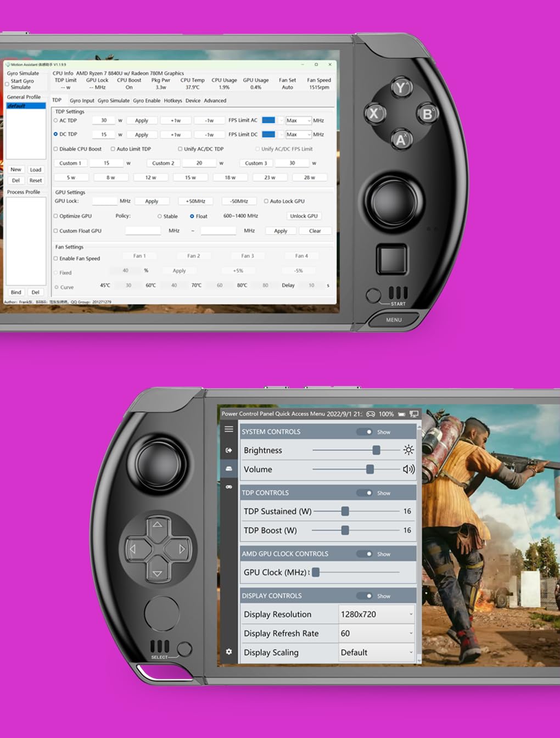Click the gamepad icon in panel title bar
This screenshot has width=560, height=738.
371,414
